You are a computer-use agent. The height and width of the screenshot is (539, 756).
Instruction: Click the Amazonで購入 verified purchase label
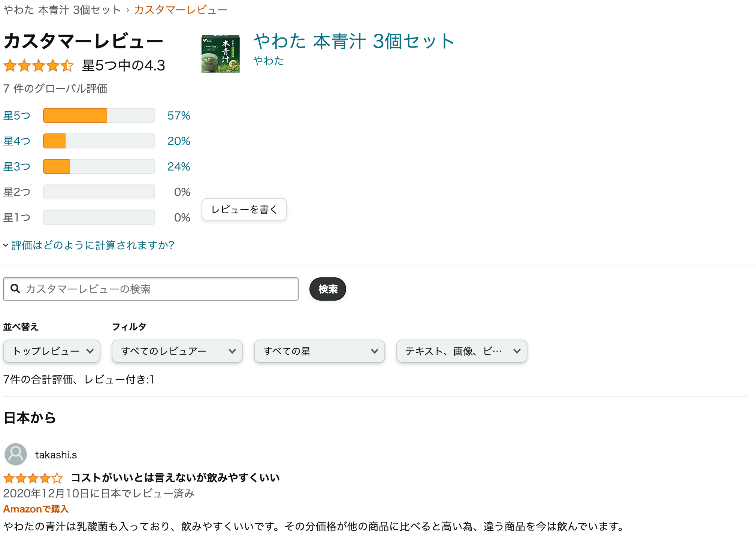[36, 509]
